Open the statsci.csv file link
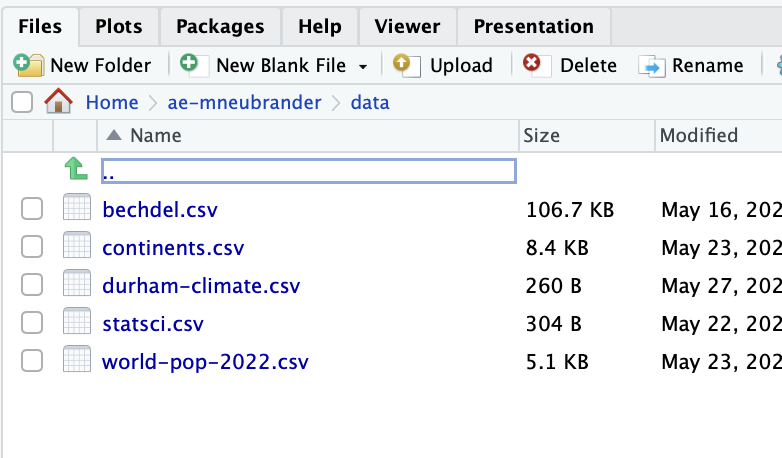Image resolution: width=782 pixels, height=458 pixels. (x=153, y=324)
